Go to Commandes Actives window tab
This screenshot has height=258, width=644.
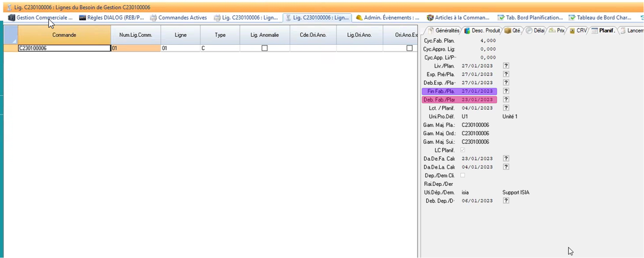tap(179, 18)
